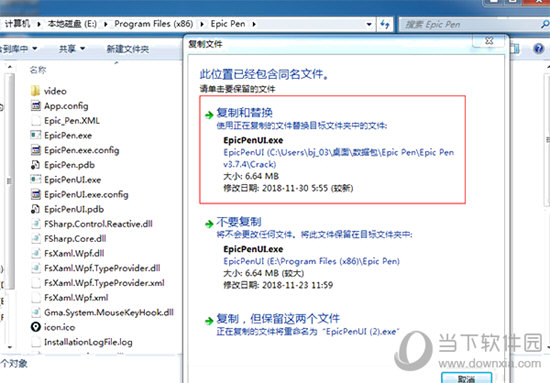Select the Epic_Pen.XML file icon
The image size is (550, 383).
[x=35, y=120]
